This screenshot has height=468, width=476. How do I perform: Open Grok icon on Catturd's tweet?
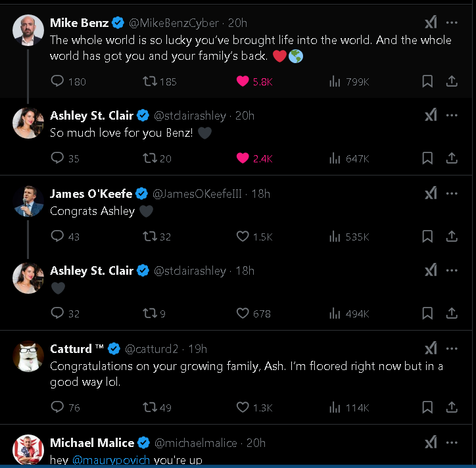(431, 349)
